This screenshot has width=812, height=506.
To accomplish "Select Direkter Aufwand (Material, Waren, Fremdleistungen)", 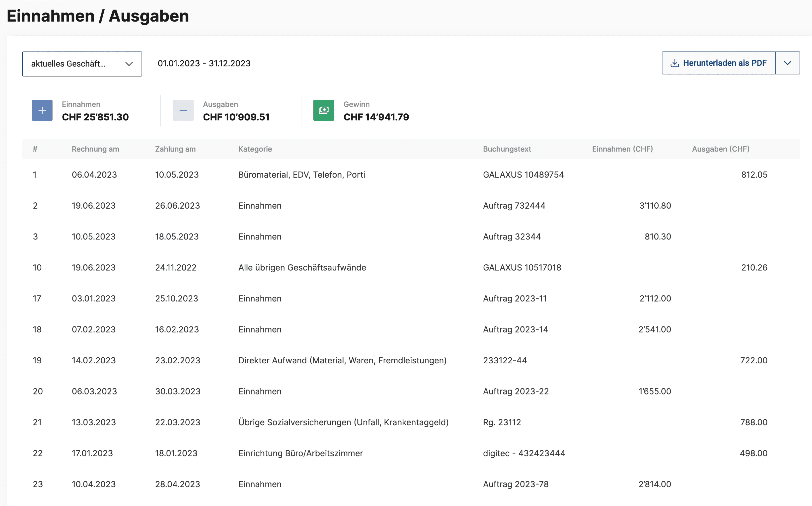I will point(342,361).
